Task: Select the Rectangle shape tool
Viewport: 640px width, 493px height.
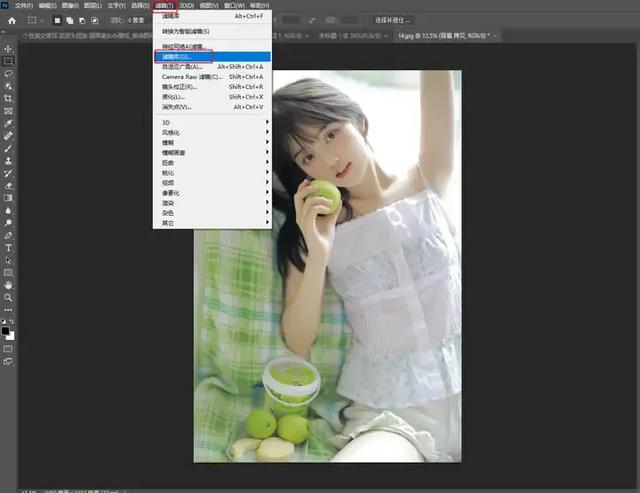Action: point(8,273)
